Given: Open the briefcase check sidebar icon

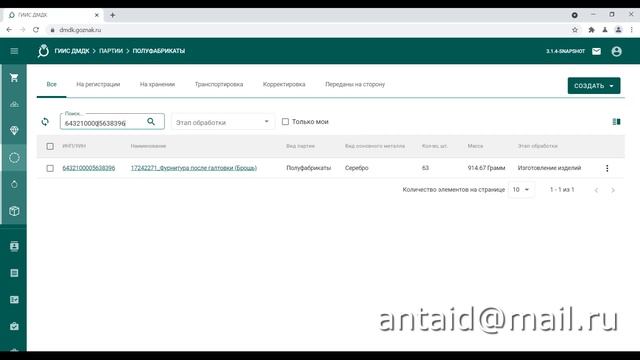Looking at the screenshot, I should [14, 326].
